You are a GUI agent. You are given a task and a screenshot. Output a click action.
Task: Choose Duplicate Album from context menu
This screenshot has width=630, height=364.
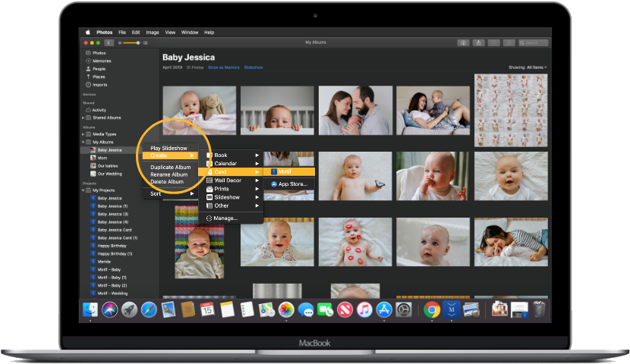(170, 167)
